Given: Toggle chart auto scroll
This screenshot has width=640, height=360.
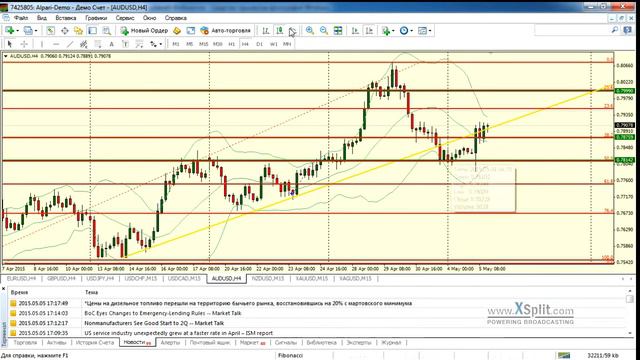Looking at the screenshot, I should pyautogui.click(x=355, y=31).
